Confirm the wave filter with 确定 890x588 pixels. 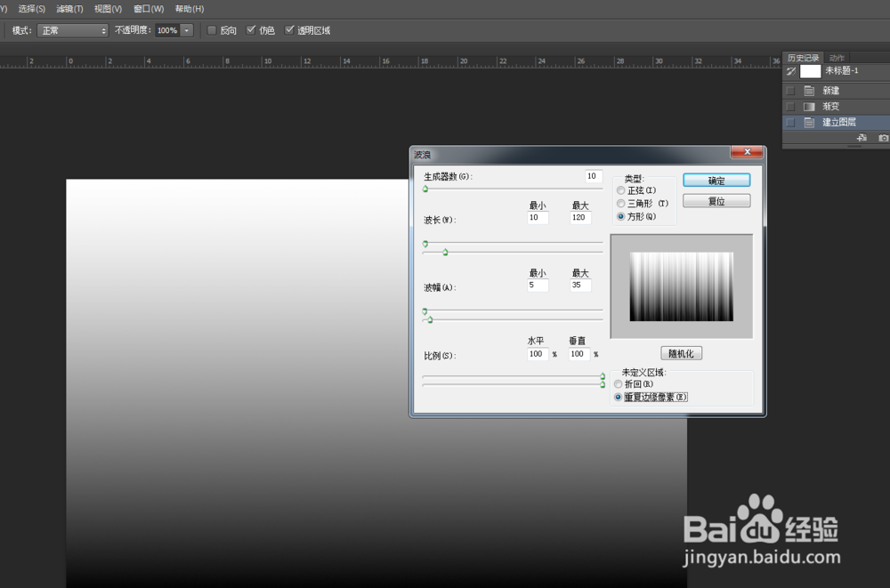[716, 181]
